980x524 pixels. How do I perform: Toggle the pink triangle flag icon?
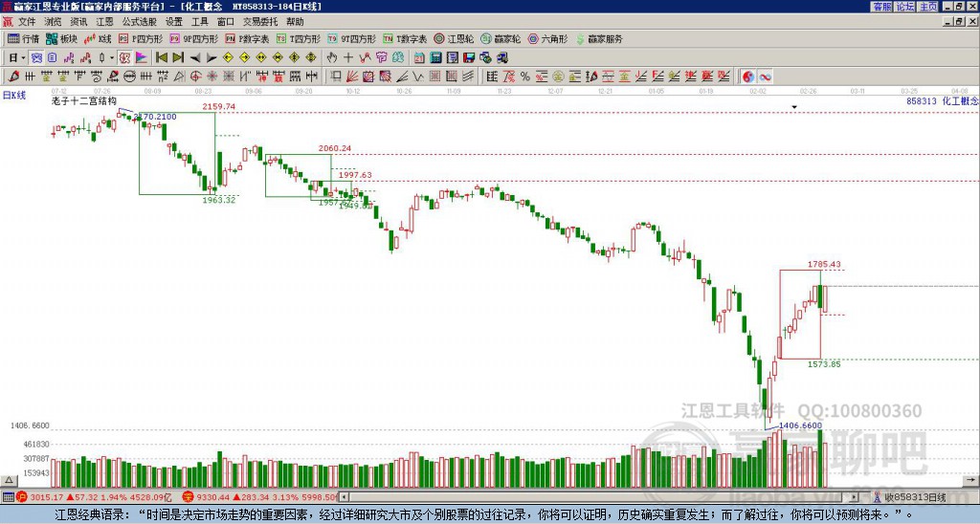pos(142,57)
